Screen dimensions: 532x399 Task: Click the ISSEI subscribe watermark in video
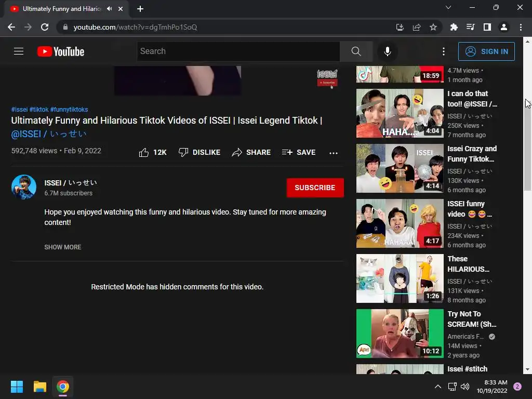pyautogui.click(x=327, y=79)
